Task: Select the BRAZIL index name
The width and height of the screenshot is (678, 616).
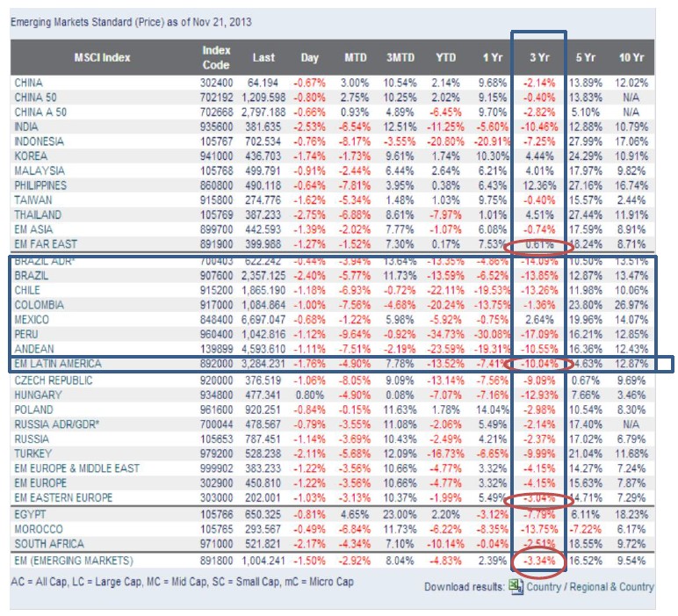Action: pyautogui.click(x=32, y=276)
